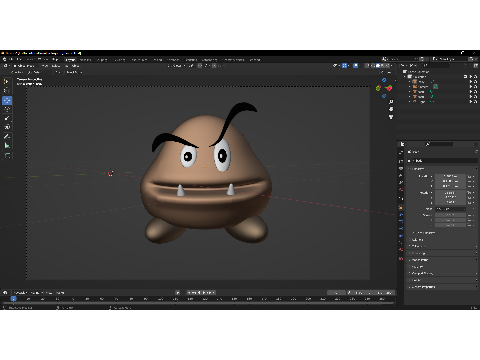480x360 pixels.
Task: Click the timeline current frame field
Action: (336, 293)
